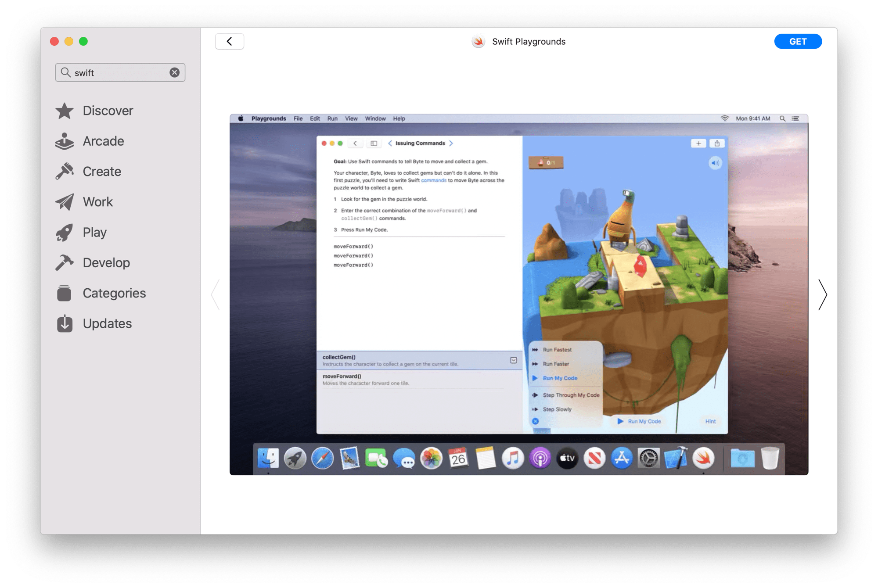The height and width of the screenshot is (588, 878).
Task: Open the Work section
Action: click(x=97, y=202)
